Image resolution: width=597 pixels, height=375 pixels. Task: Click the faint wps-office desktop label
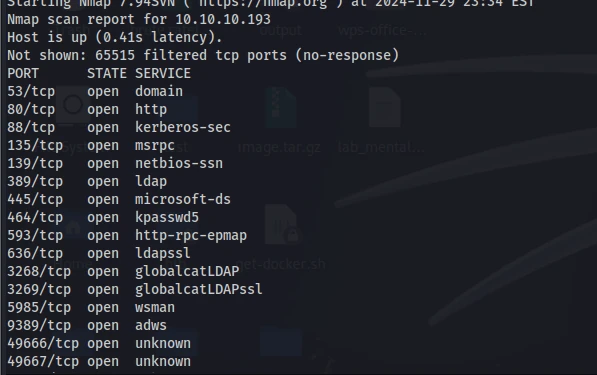[382, 30]
